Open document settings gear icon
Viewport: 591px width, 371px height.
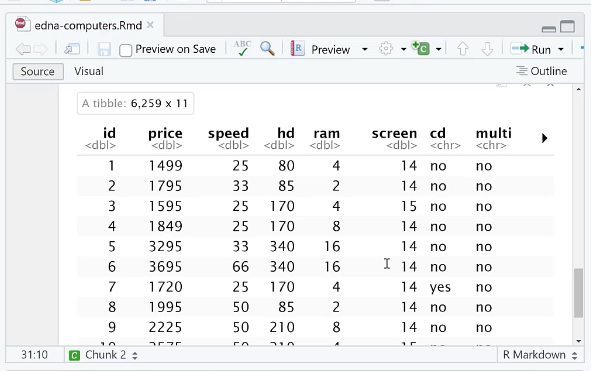386,49
